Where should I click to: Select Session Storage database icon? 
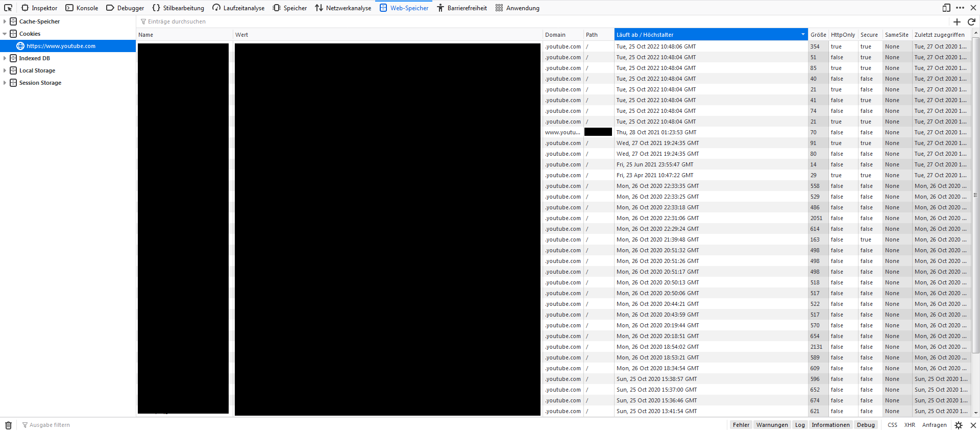pos(14,83)
